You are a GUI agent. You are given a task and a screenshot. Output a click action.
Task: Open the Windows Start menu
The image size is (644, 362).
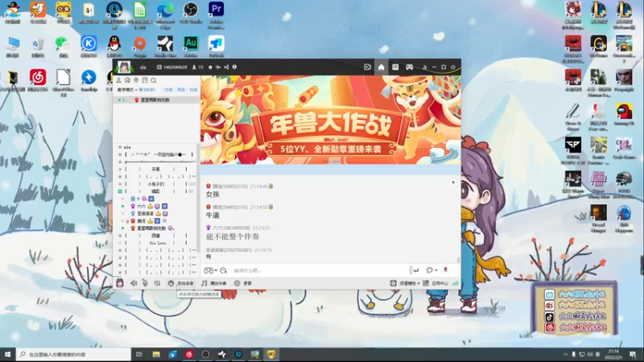pos(7,354)
